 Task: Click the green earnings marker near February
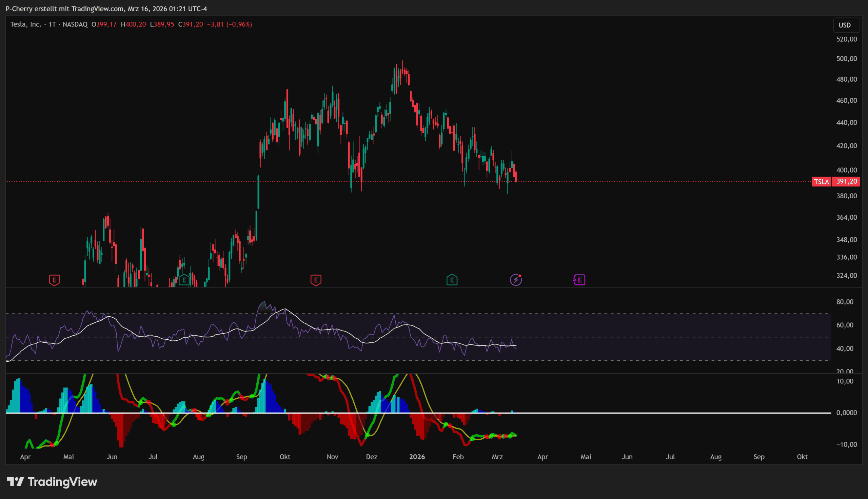[452, 280]
